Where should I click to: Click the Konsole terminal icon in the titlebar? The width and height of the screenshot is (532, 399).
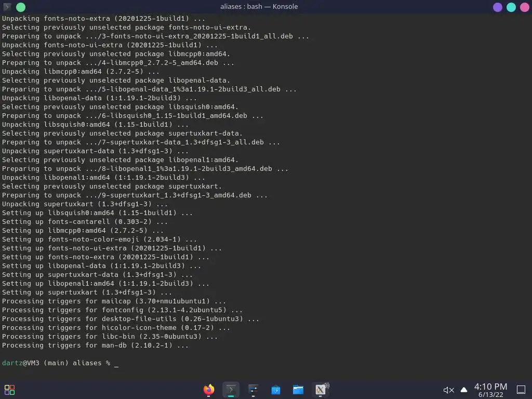point(7,6)
